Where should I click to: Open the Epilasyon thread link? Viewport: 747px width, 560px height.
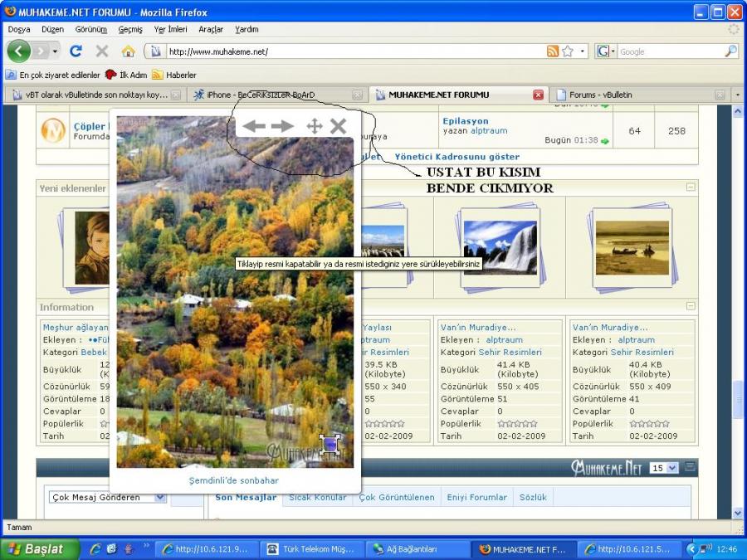coord(466,121)
